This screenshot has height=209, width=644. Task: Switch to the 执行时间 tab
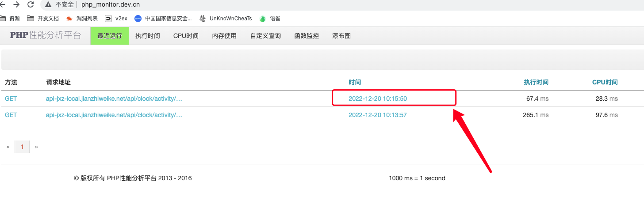point(147,36)
